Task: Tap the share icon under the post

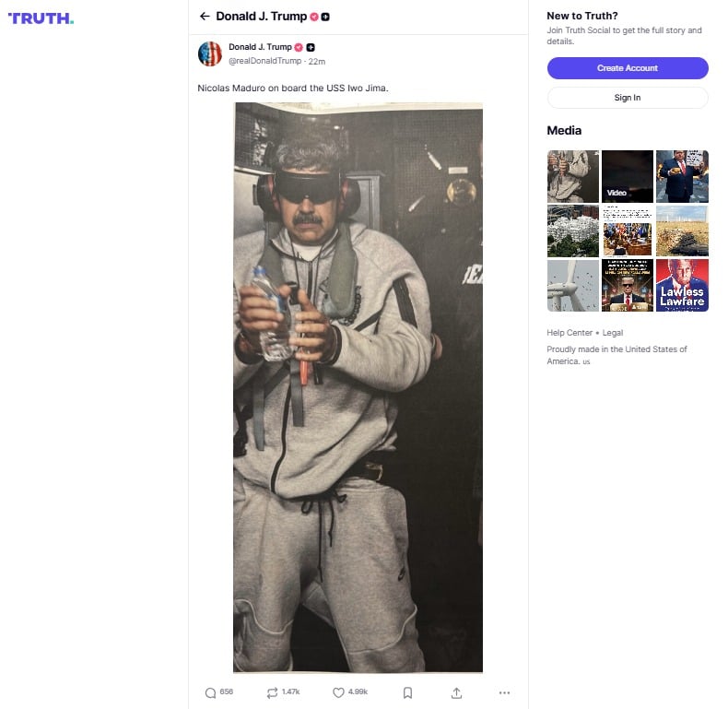Action: coord(456,692)
